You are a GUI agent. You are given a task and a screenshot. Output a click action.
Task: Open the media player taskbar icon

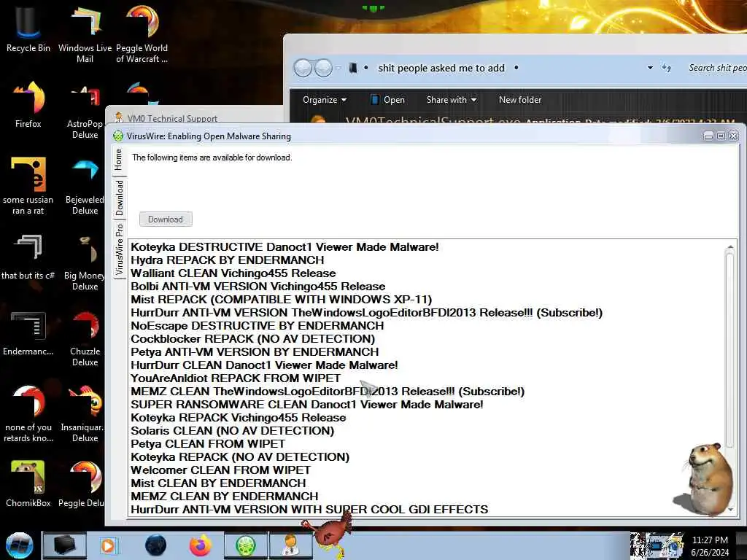point(109,545)
